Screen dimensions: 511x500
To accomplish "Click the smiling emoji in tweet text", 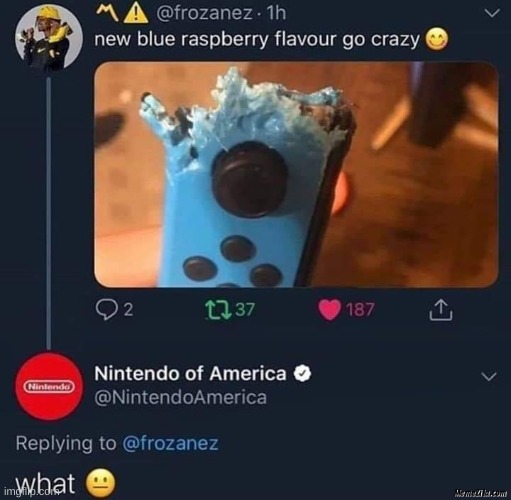I will coord(436,40).
